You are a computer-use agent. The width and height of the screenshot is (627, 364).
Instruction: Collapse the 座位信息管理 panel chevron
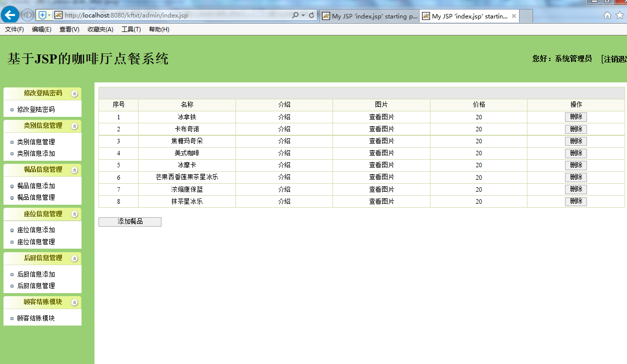tap(74, 214)
